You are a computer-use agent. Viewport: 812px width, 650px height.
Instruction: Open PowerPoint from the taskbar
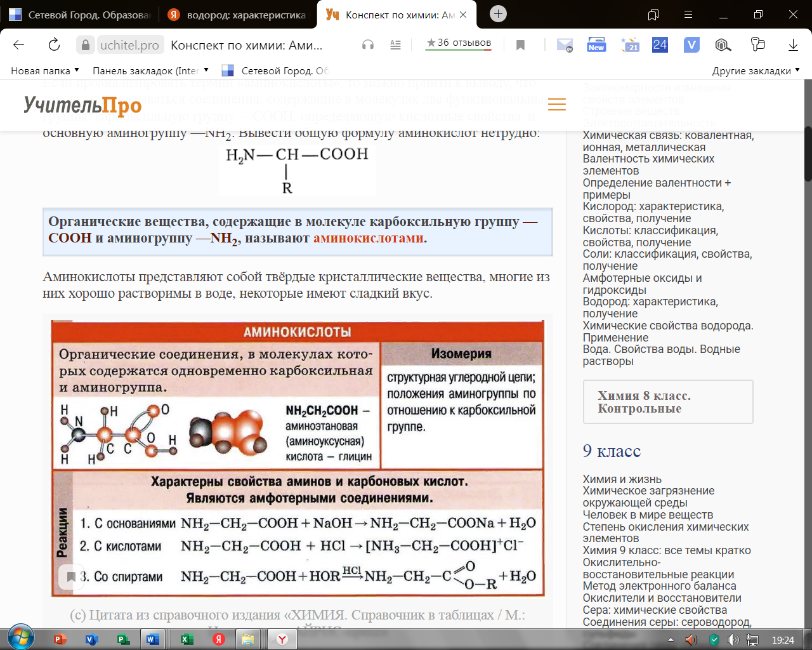[x=60, y=639]
